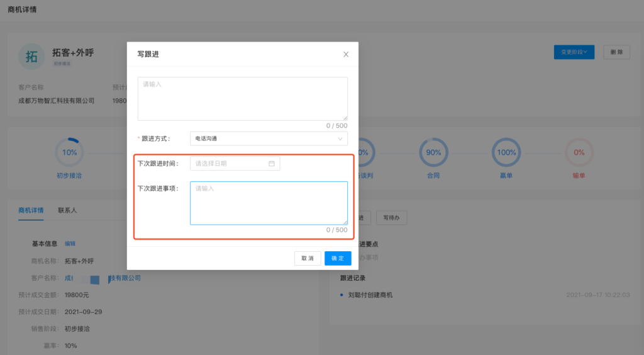This screenshot has height=355, width=644.
Task: Click the 拓 avatar icon
Action: click(x=31, y=57)
